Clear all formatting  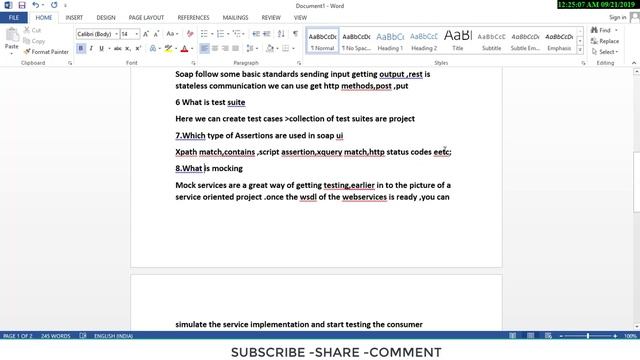click(x=190, y=34)
